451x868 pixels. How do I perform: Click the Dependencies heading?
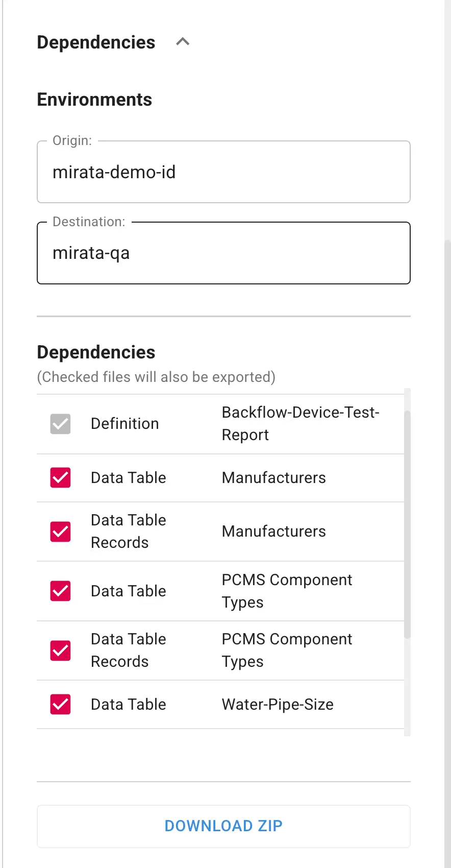(x=95, y=352)
